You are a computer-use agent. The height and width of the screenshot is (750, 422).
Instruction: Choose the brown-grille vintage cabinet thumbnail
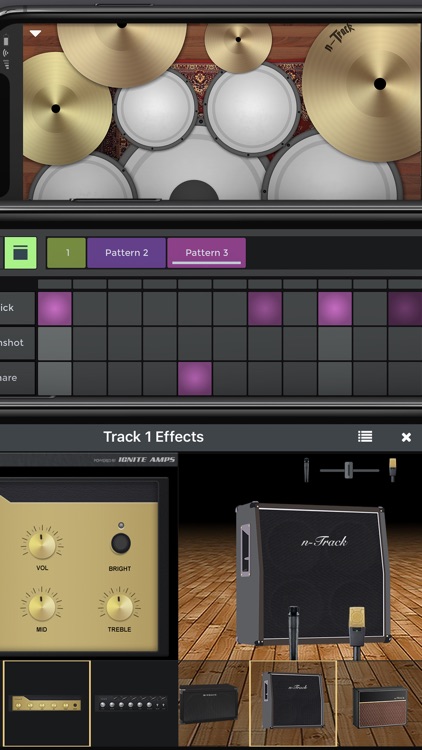coord(380,707)
